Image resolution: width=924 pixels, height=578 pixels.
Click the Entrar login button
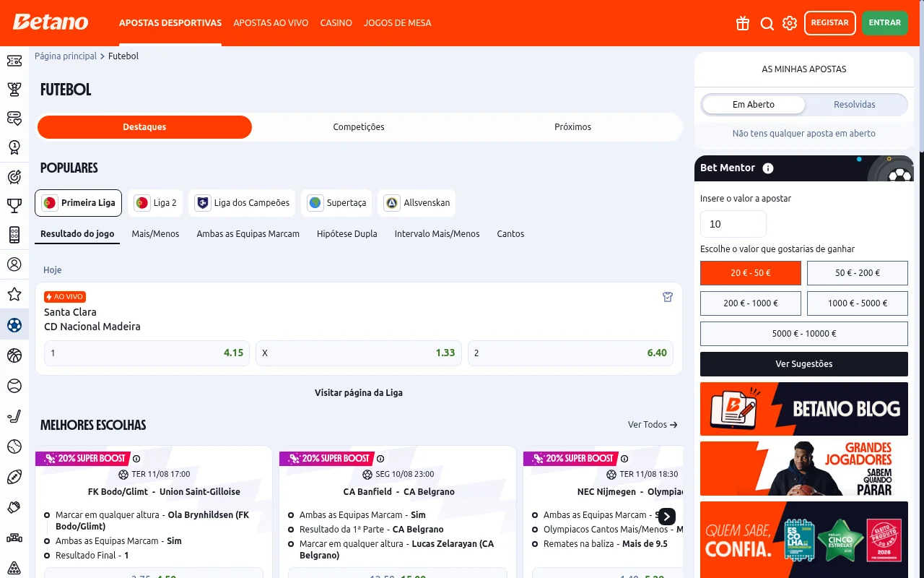point(885,23)
